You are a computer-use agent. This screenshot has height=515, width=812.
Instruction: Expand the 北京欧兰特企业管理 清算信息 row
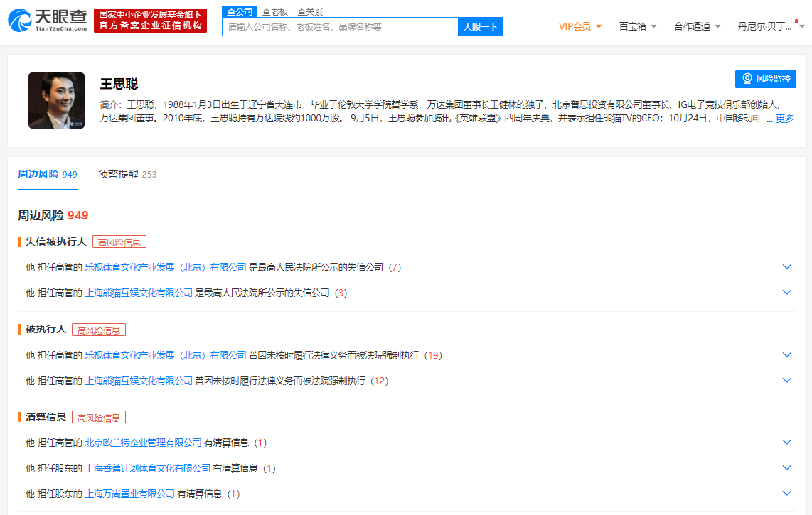407,443
